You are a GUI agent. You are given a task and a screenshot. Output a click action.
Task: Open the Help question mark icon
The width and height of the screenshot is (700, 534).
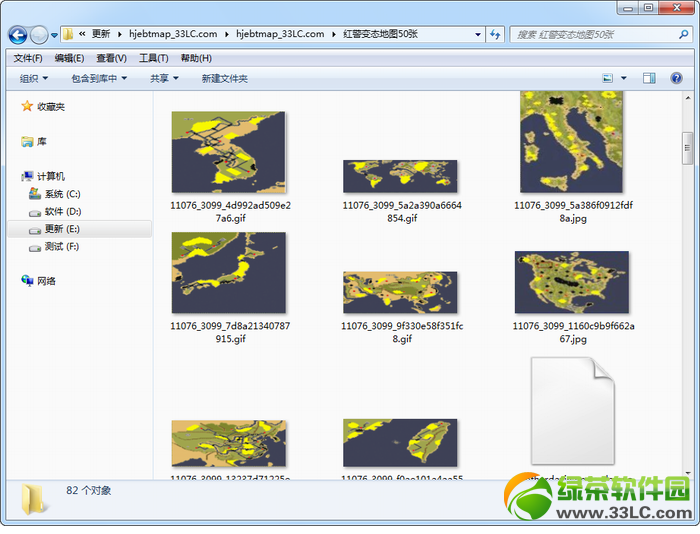click(676, 78)
